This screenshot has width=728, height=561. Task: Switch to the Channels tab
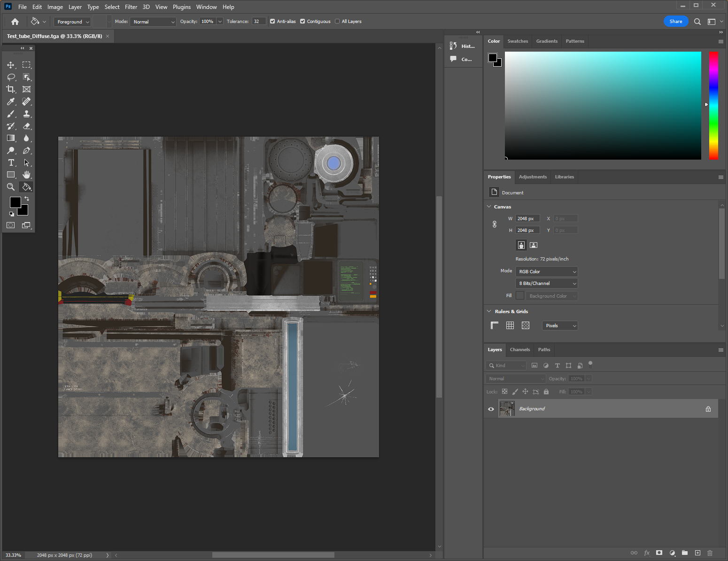point(519,349)
